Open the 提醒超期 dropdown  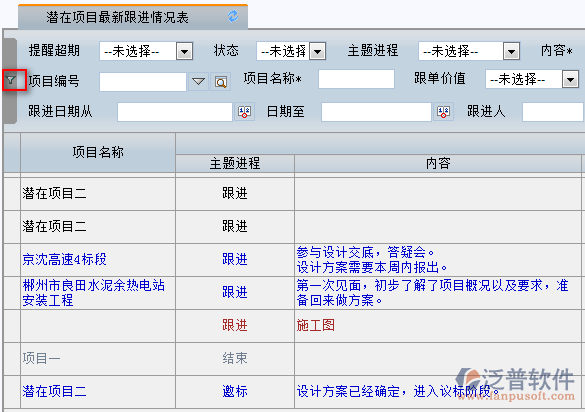coord(146,51)
